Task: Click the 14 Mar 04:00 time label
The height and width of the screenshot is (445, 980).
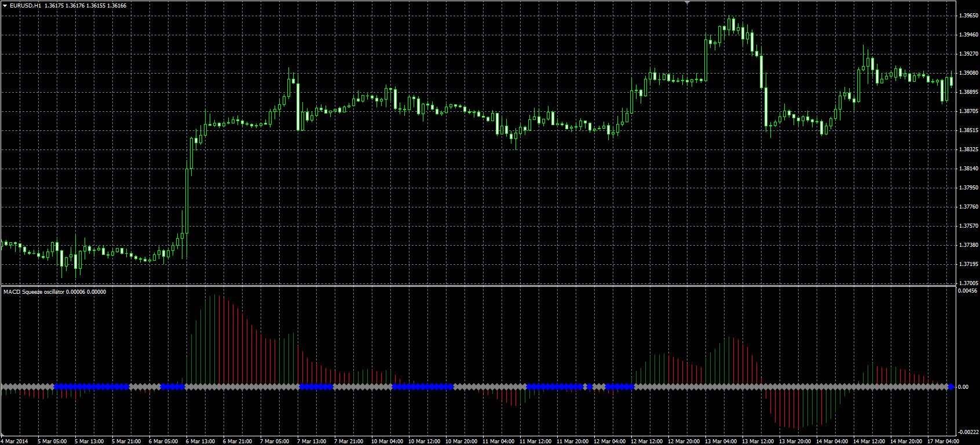Action: coord(832,442)
